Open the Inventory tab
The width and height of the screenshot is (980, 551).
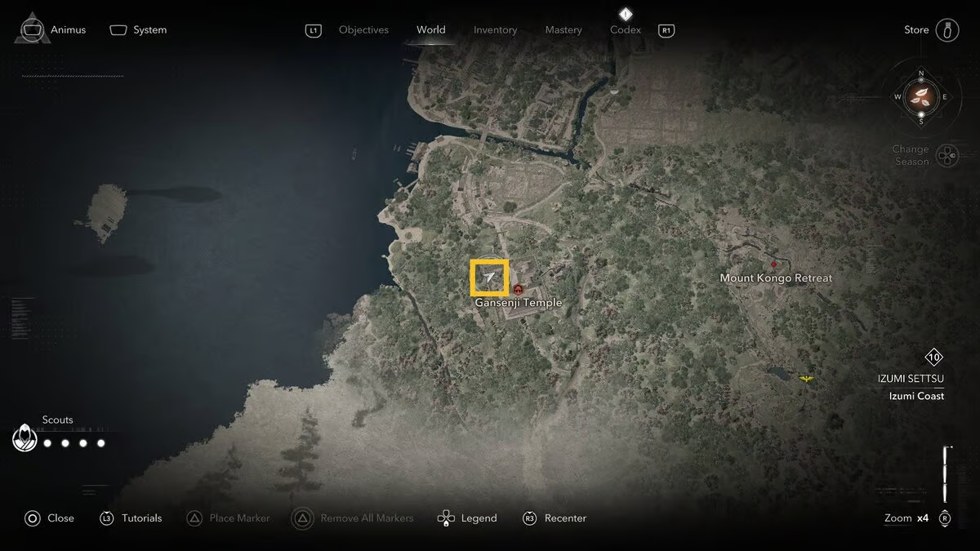click(495, 30)
